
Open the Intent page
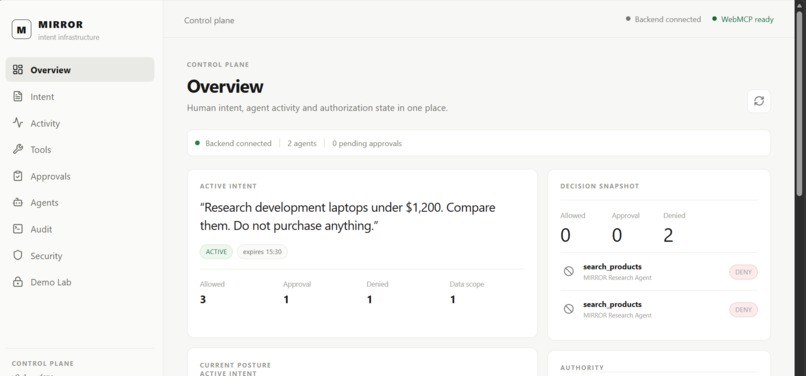click(80, 96)
